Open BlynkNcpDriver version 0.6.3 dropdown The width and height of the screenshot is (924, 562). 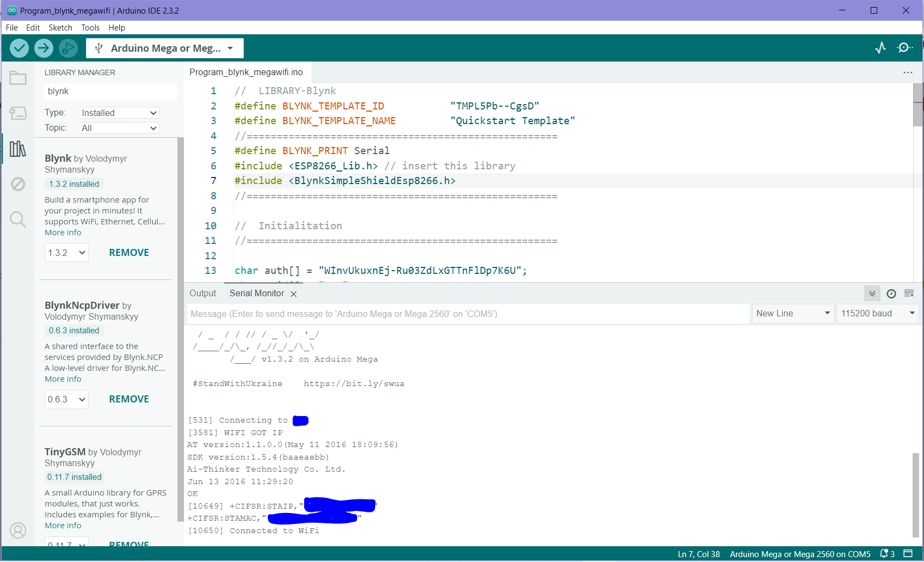click(66, 399)
